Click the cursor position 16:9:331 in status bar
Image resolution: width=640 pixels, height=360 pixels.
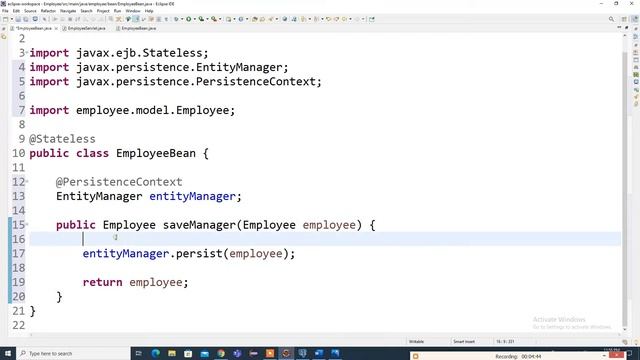tap(505, 342)
